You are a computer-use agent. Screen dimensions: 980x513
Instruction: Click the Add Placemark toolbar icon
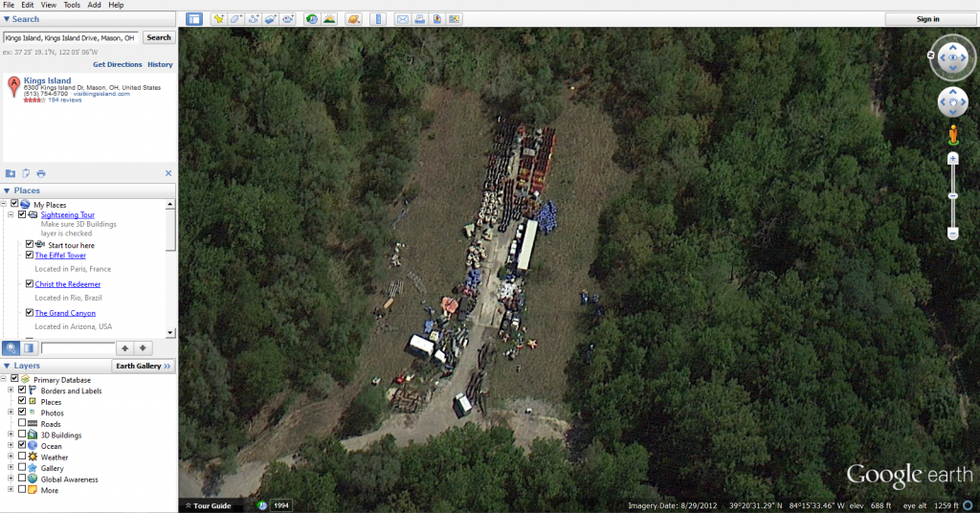218,19
